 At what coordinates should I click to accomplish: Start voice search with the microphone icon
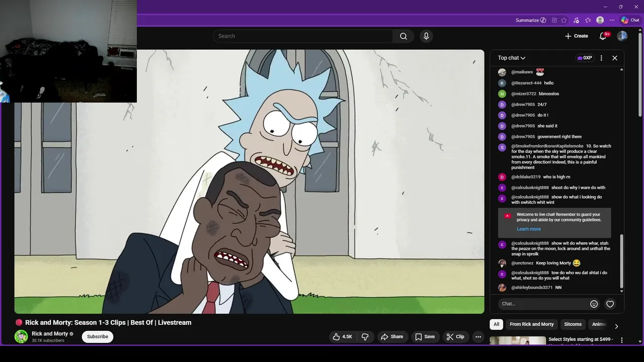[426, 36]
